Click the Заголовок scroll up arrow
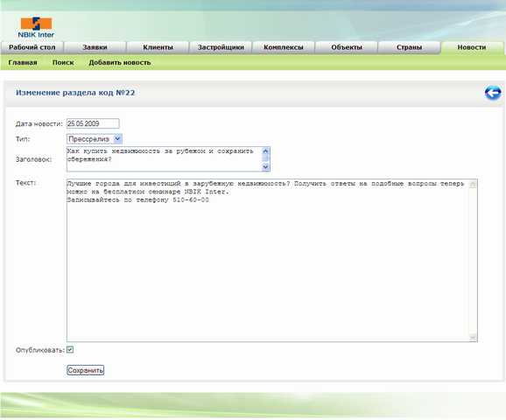Viewport: 506px width, 420px height. [265, 151]
